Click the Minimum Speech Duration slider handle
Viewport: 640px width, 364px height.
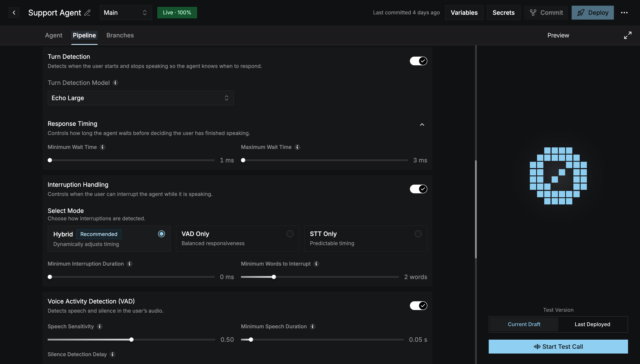point(251,339)
